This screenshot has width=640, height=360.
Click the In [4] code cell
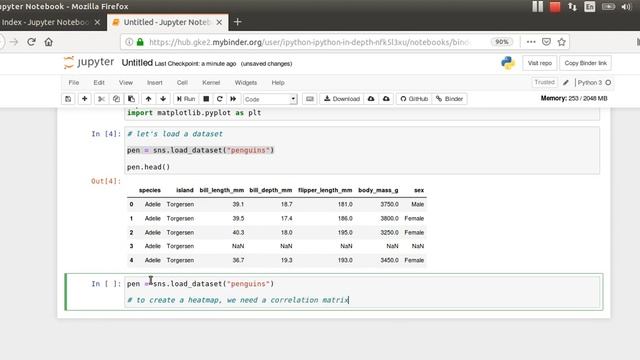tap(362, 150)
